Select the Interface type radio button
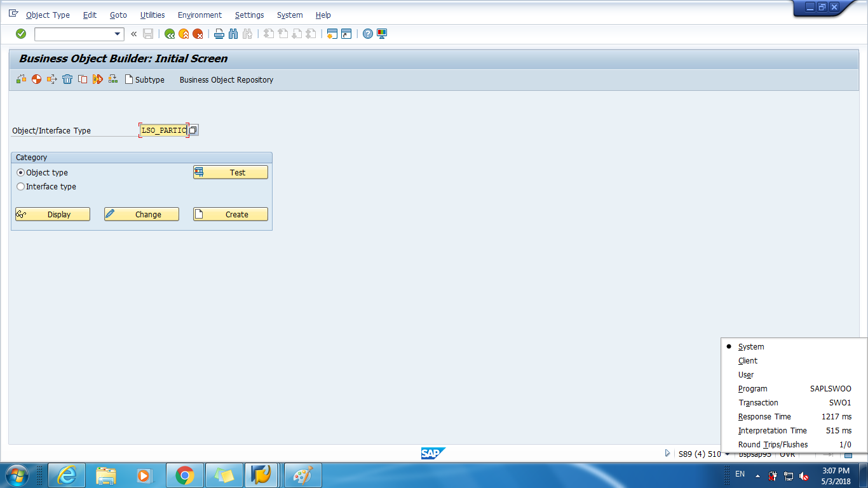The width and height of the screenshot is (868, 488). pyautogui.click(x=20, y=186)
